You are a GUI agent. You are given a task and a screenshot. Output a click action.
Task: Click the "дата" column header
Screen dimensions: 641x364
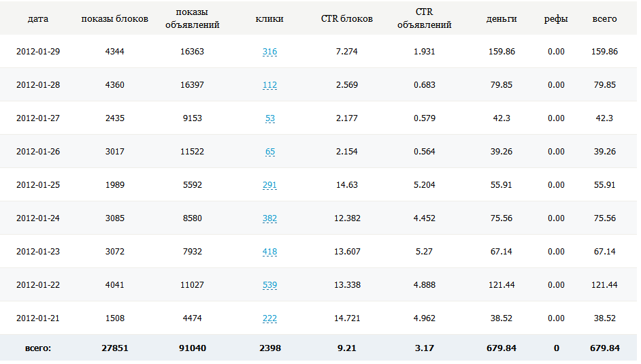pyautogui.click(x=38, y=19)
